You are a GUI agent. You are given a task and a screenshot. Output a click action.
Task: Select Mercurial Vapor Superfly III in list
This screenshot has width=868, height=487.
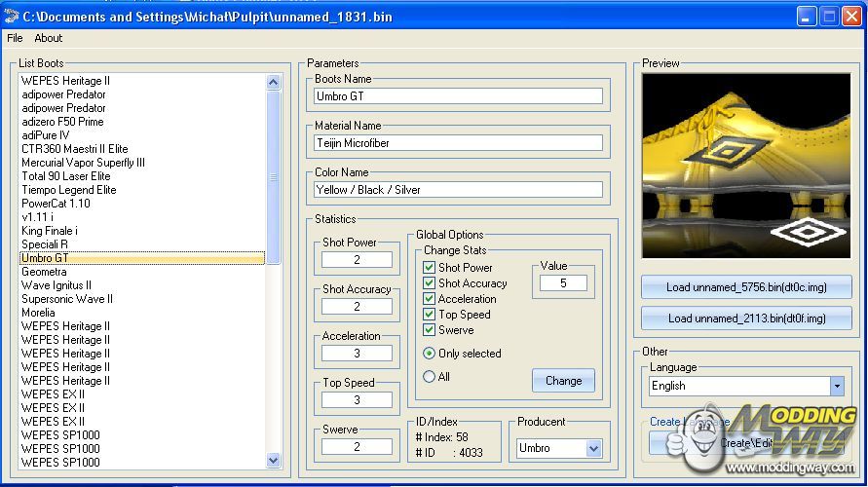pyautogui.click(x=83, y=163)
